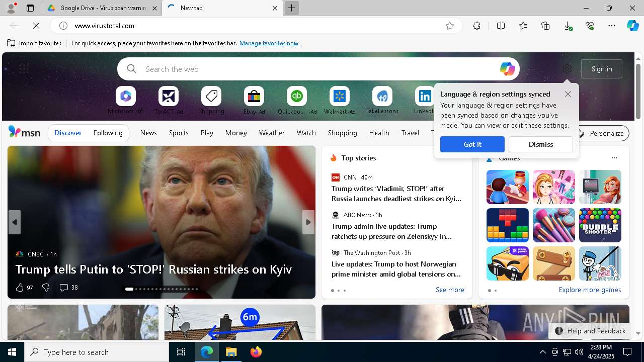Click Got it in sync popup
The width and height of the screenshot is (644, 362).
(x=472, y=144)
